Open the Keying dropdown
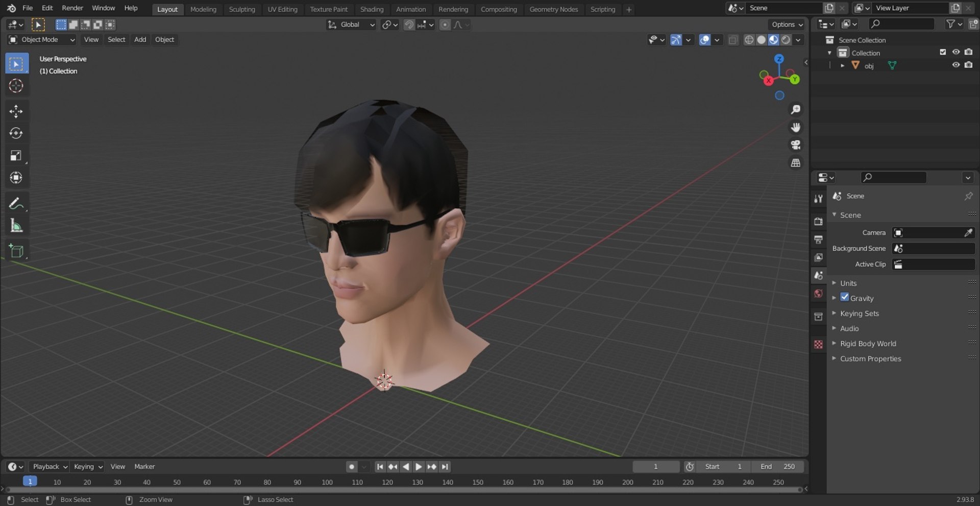Image resolution: width=980 pixels, height=506 pixels. coord(88,467)
